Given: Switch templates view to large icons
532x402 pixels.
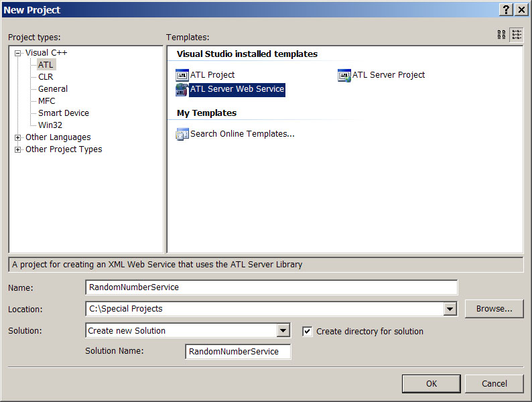Looking at the screenshot, I should [x=501, y=35].
